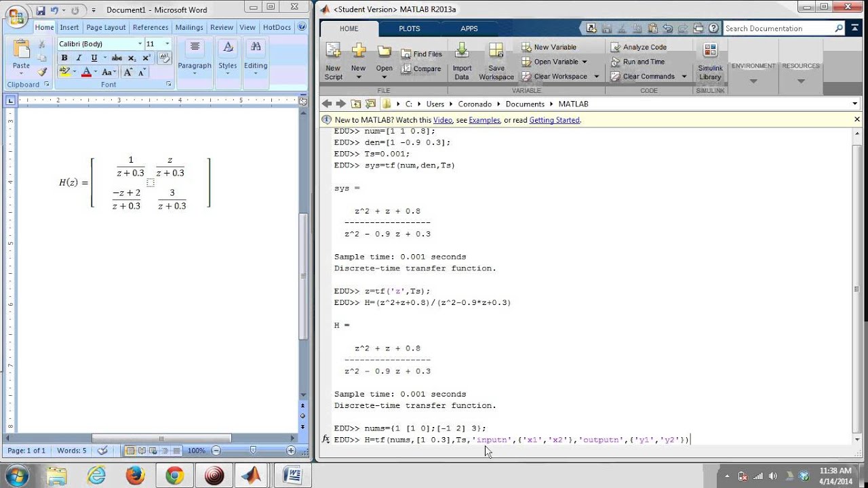Toggle Underline formatting in Word
This screenshot has height=488, width=868.
(94, 58)
